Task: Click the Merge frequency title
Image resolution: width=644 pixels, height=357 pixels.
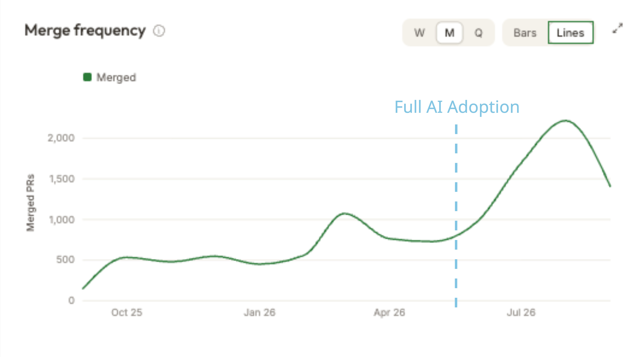Action: (85, 31)
